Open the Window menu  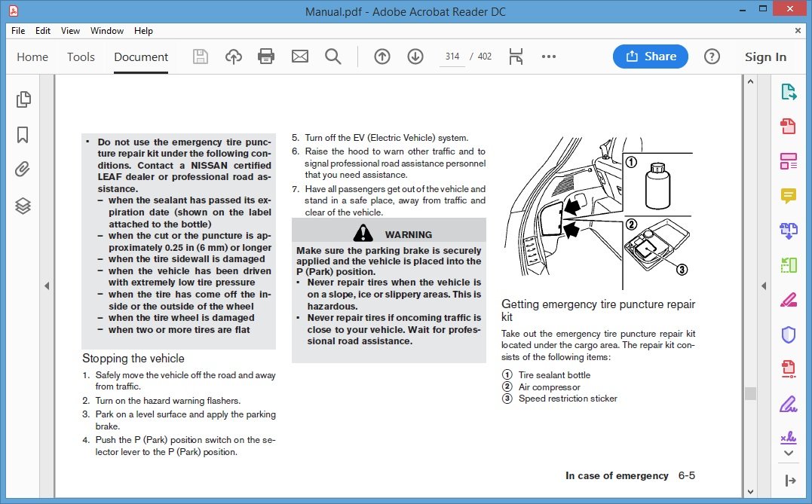tap(107, 31)
